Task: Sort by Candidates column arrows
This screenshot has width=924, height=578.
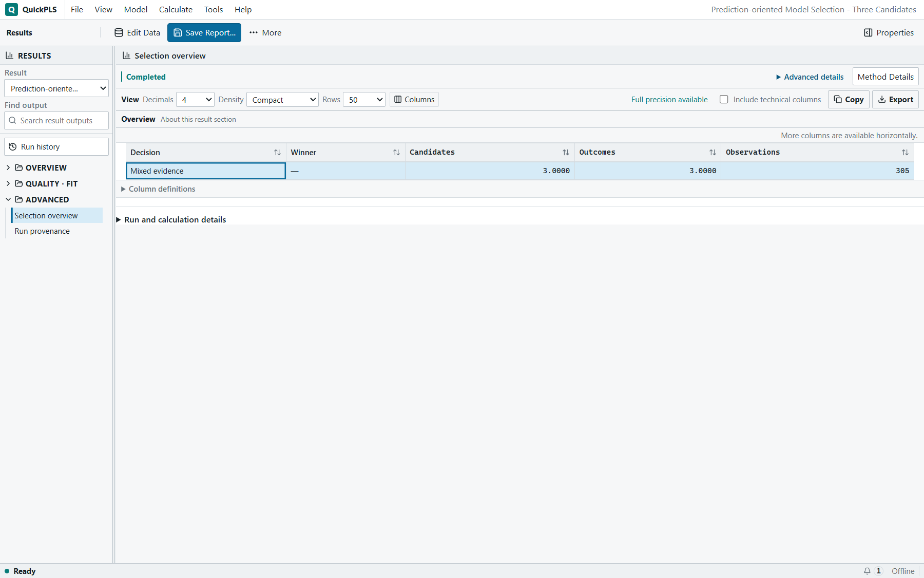Action: (566, 152)
